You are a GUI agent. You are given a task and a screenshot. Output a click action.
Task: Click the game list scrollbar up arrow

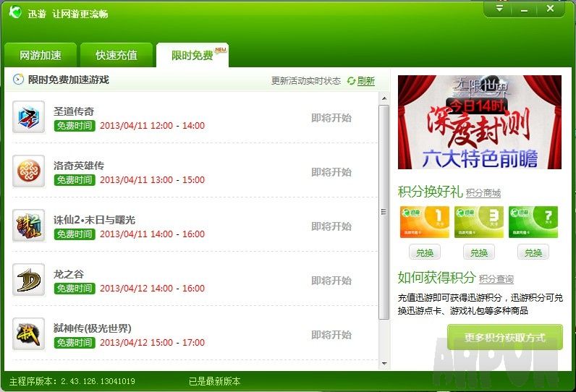384,98
